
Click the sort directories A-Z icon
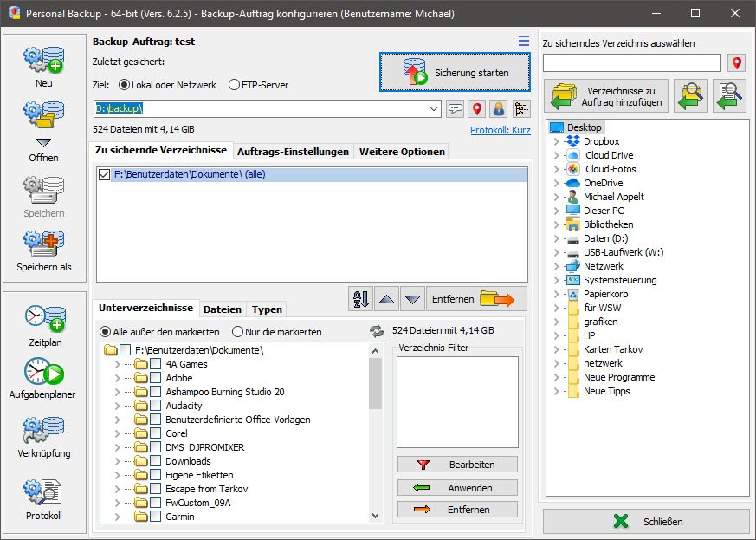pos(359,299)
